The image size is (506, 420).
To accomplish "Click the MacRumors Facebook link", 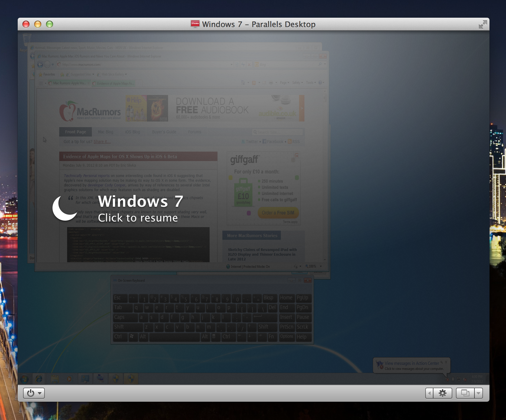I will pyautogui.click(x=273, y=142).
